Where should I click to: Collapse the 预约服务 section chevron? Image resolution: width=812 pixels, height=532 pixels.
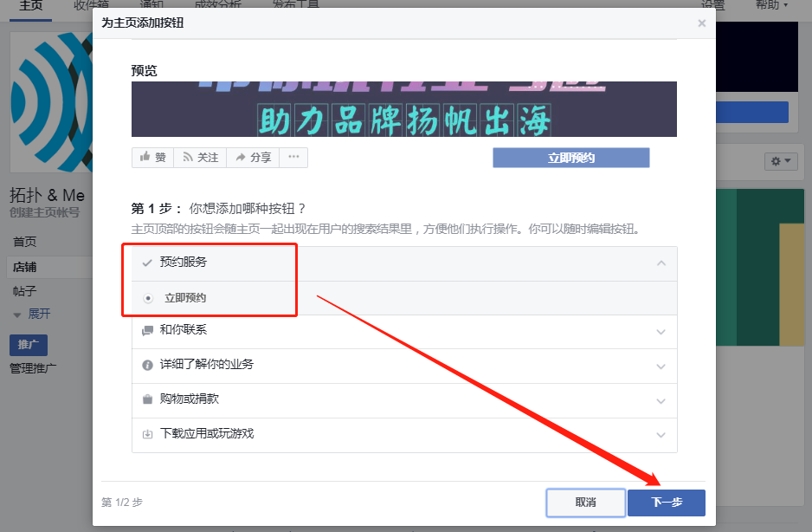coord(661,263)
